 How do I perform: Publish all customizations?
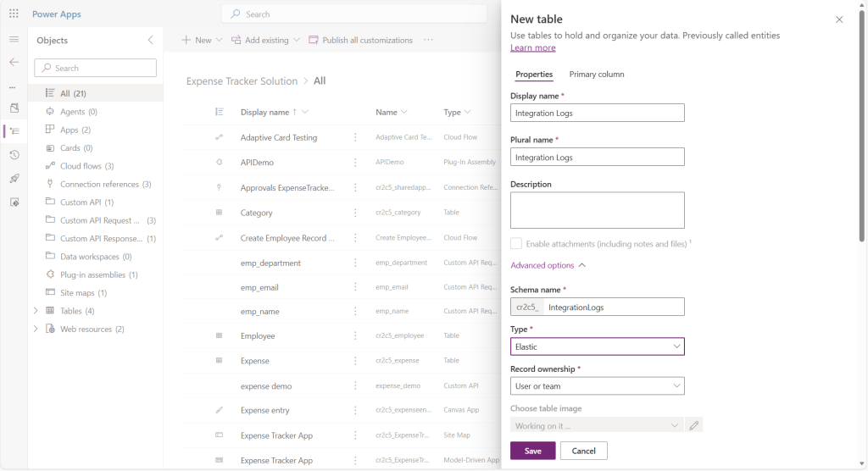tap(361, 40)
